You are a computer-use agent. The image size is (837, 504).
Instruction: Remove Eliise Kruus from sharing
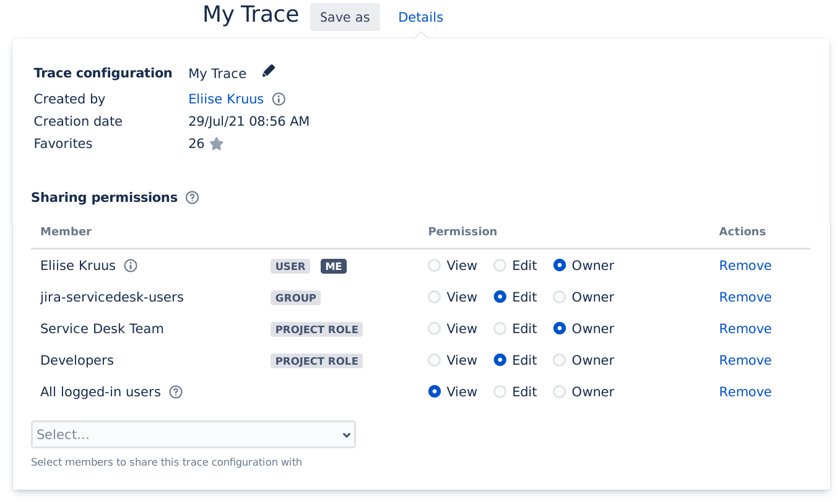click(745, 266)
